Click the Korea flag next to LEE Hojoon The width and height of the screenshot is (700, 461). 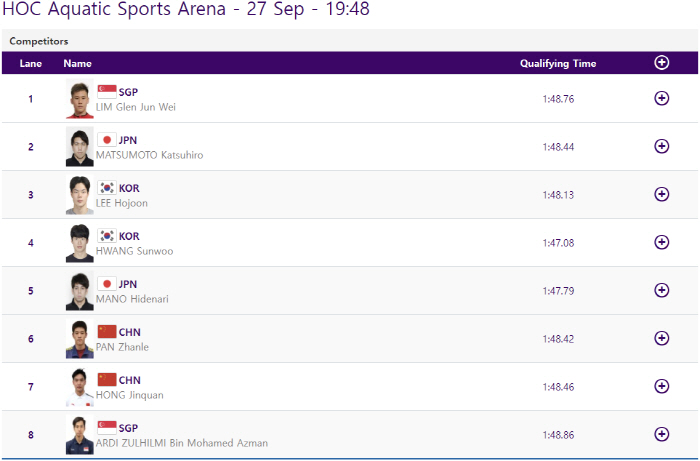(107, 188)
